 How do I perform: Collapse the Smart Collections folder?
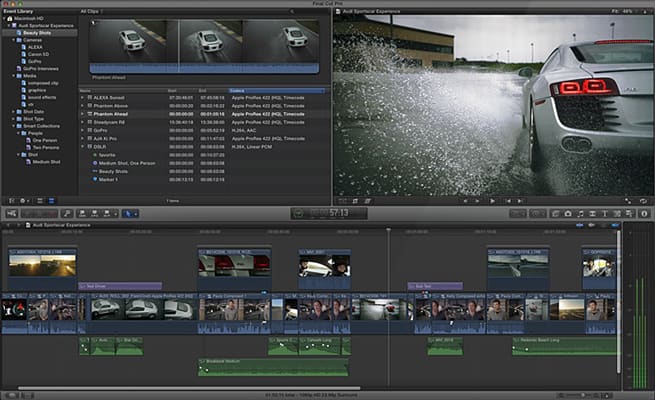pyautogui.click(x=13, y=126)
